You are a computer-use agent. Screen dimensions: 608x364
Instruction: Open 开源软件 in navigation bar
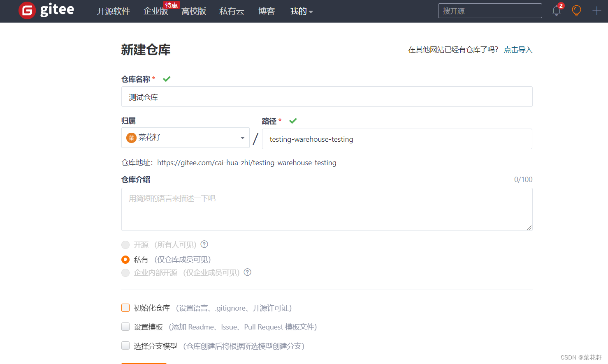[x=113, y=11]
